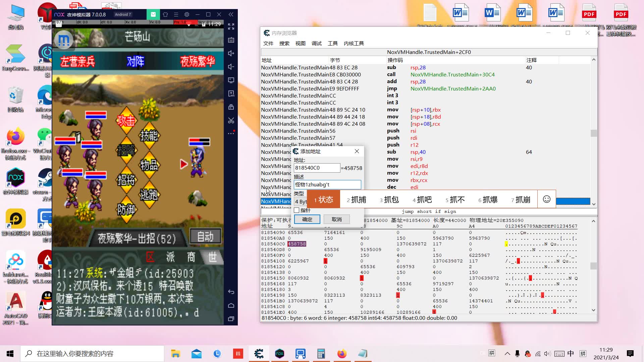644x362 pixels.
Task: Open Nox more tools ellipsis
Action: (231, 133)
